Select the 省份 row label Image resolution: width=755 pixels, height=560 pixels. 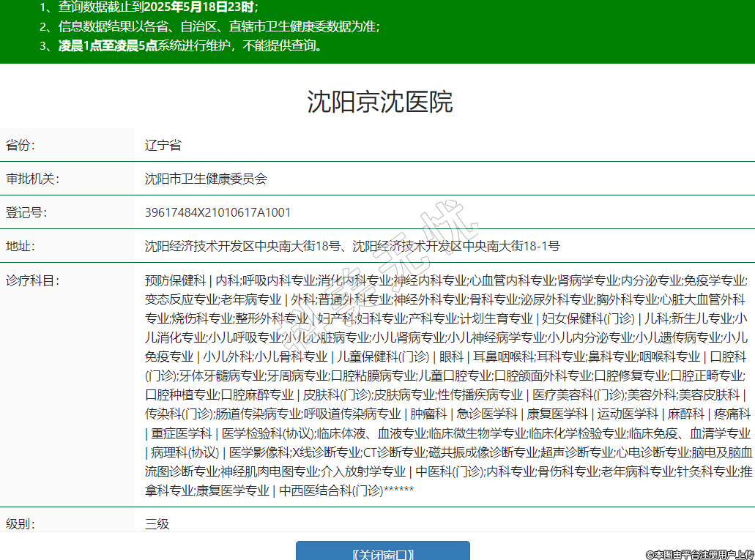click(21, 145)
